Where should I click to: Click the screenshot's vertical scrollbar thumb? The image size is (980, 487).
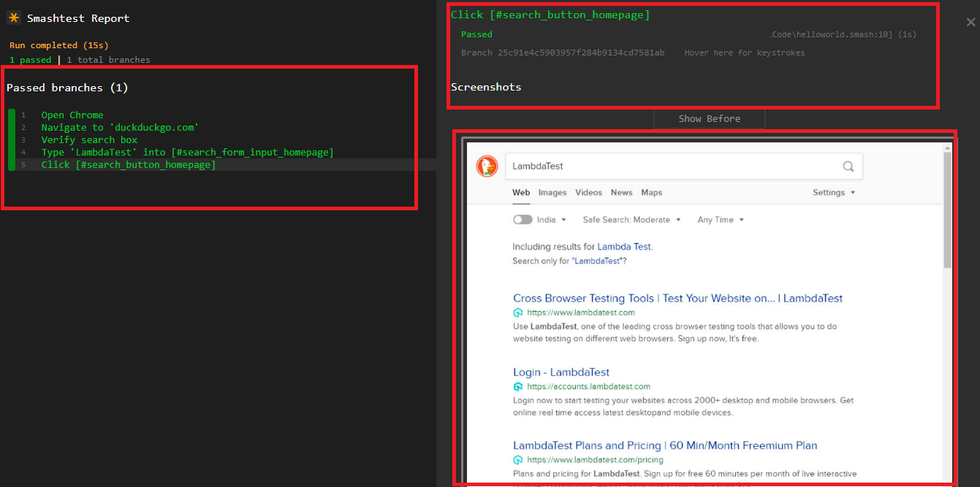(x=948, y=210)
